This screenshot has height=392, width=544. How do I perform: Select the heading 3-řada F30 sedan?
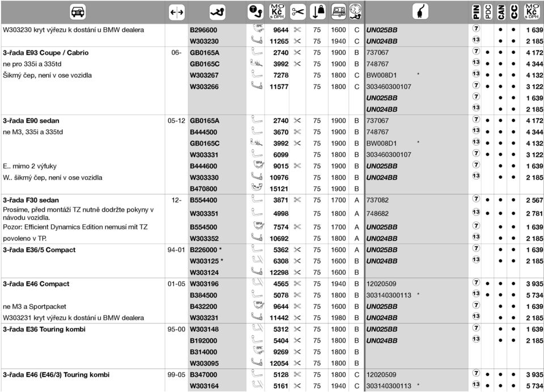(x=31, y=200)
